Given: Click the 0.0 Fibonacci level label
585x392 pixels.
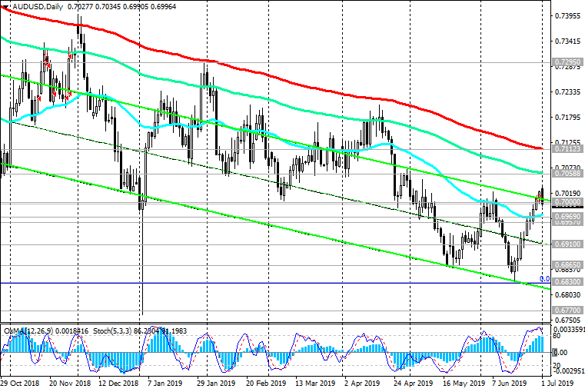Looking at the screenshot, I should point(543,279).
